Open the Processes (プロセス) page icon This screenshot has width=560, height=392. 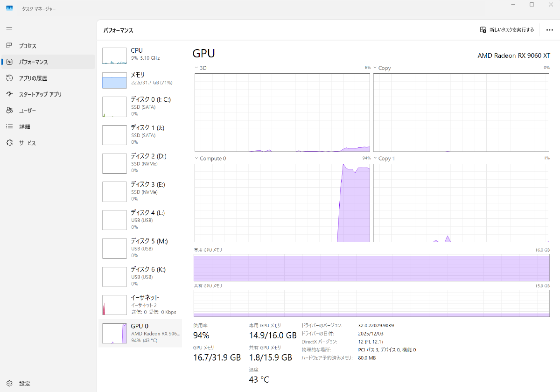click(10, 45)
